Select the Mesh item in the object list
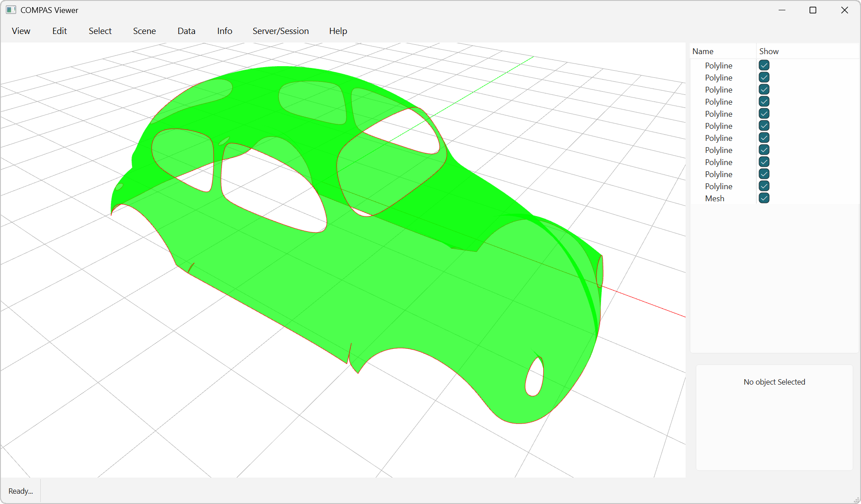This screenshot has width=861, height=504. pos(714,198)
